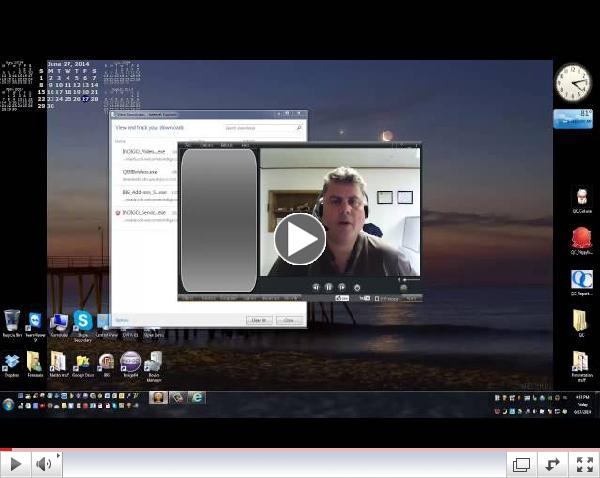The height and width of the screenshot is (478, 600).
Task: Click the Clear list button in downloads window
Action: 259,320
